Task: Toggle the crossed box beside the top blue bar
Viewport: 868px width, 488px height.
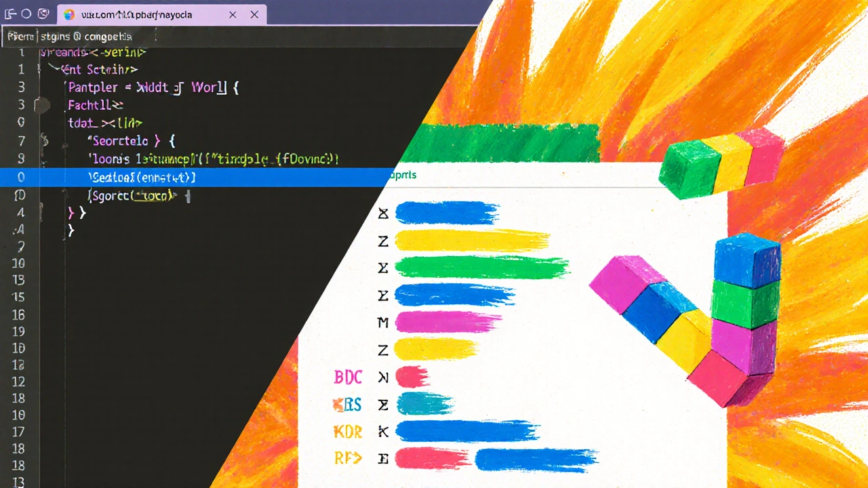Action: pyautogui.click(x=383, y=213)
